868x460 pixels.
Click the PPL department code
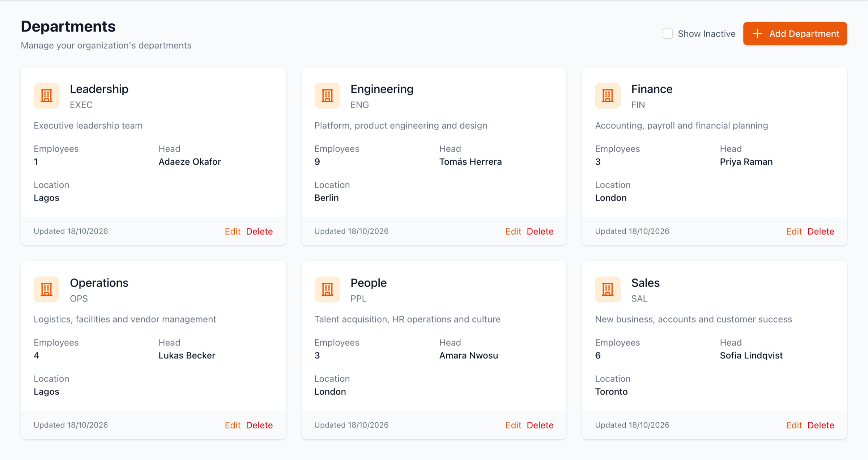click(x=358, y=299)
